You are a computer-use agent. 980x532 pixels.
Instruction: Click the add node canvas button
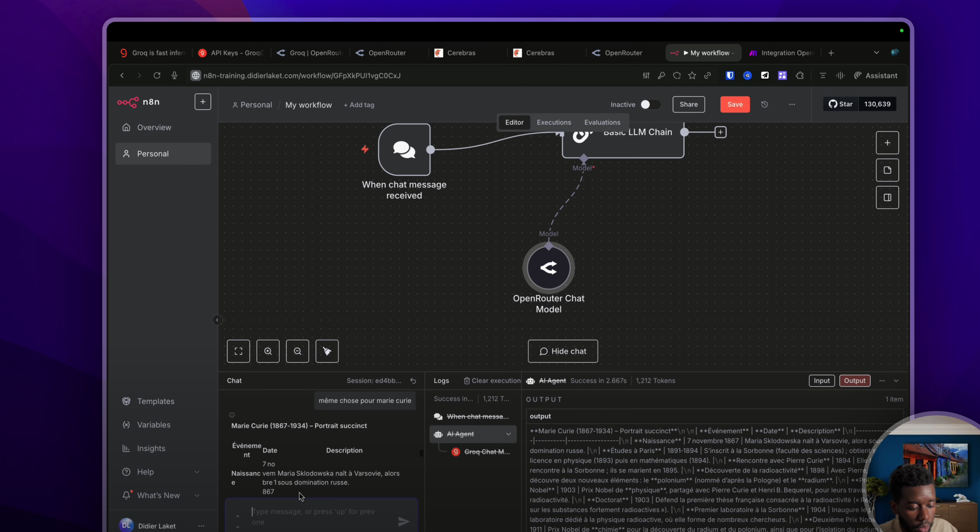887,143
